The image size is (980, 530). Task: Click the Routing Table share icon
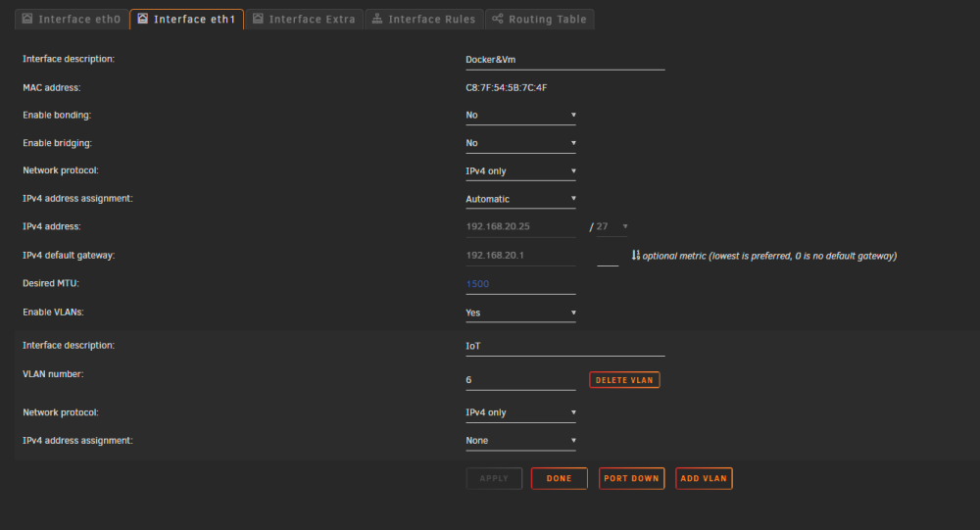pyautogui.click(x=498, y=19)
